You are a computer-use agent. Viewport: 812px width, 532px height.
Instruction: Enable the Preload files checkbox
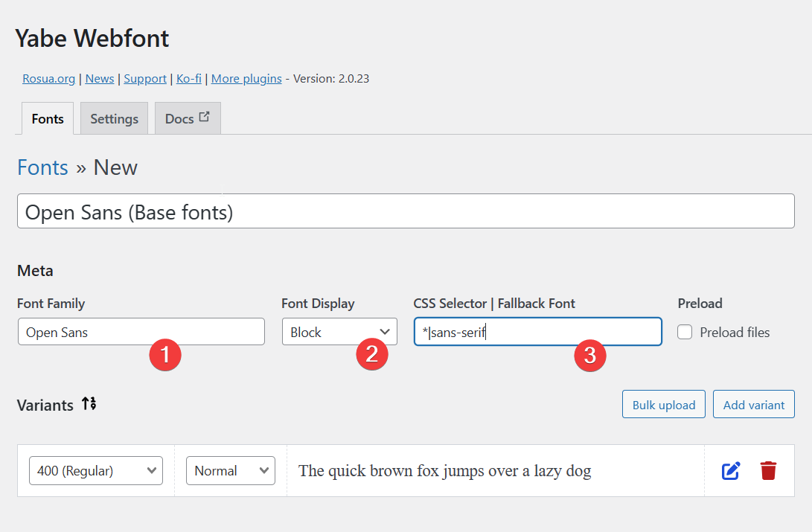pyautogui.click(x=685, y=333)
